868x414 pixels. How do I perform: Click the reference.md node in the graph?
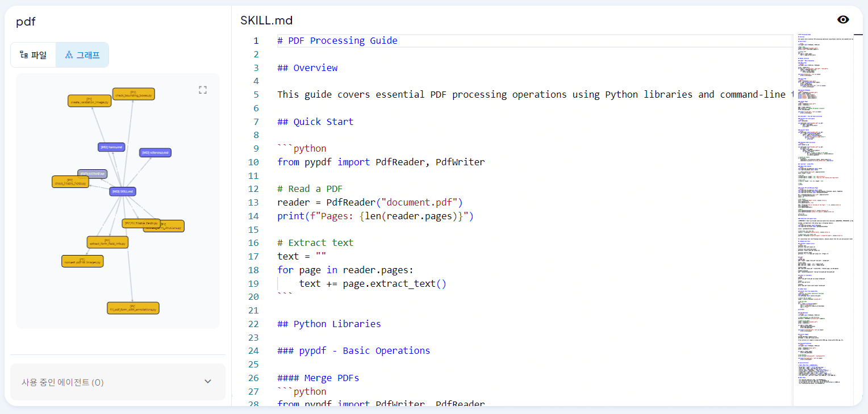pyautogui.click(x=155, y=153)
